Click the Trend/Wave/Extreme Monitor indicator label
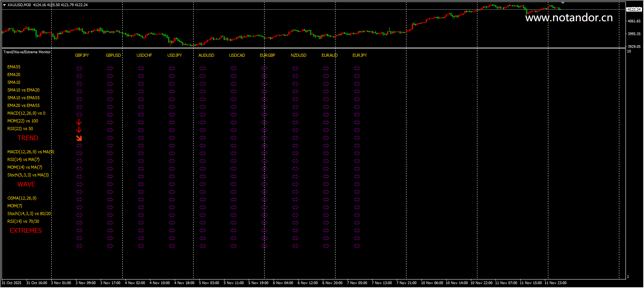 pyautogui.click(x=27, y=52)
